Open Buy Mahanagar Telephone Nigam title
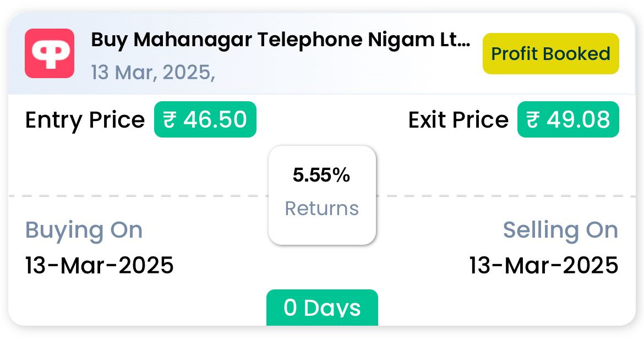 pyautogui.click(x=281, y=40)
